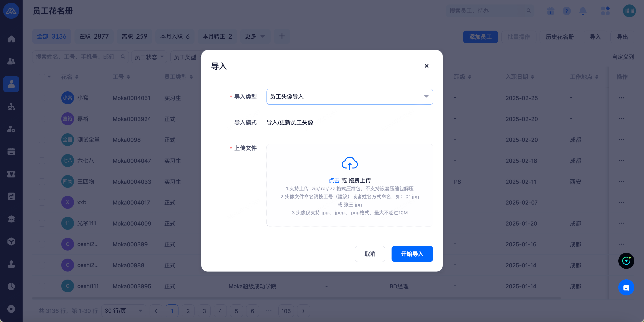Open the employee roster sidebar icon
This screenshot has height=322, width=644.
11,84
